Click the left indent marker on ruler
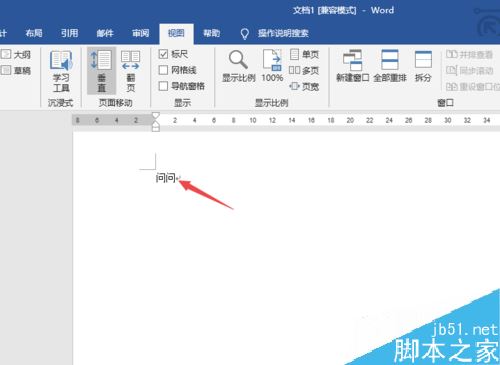This screenshot has width=500, height=365. (x=156, y=128)
